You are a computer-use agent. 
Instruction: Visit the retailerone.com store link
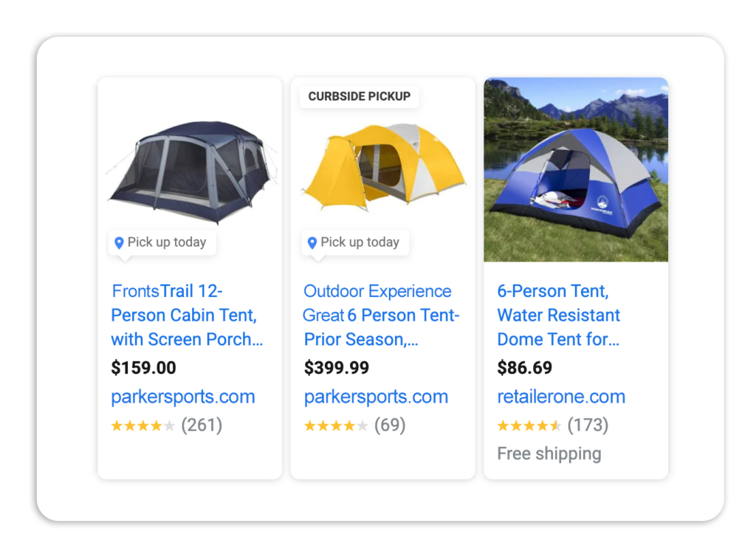pos(561,397)
